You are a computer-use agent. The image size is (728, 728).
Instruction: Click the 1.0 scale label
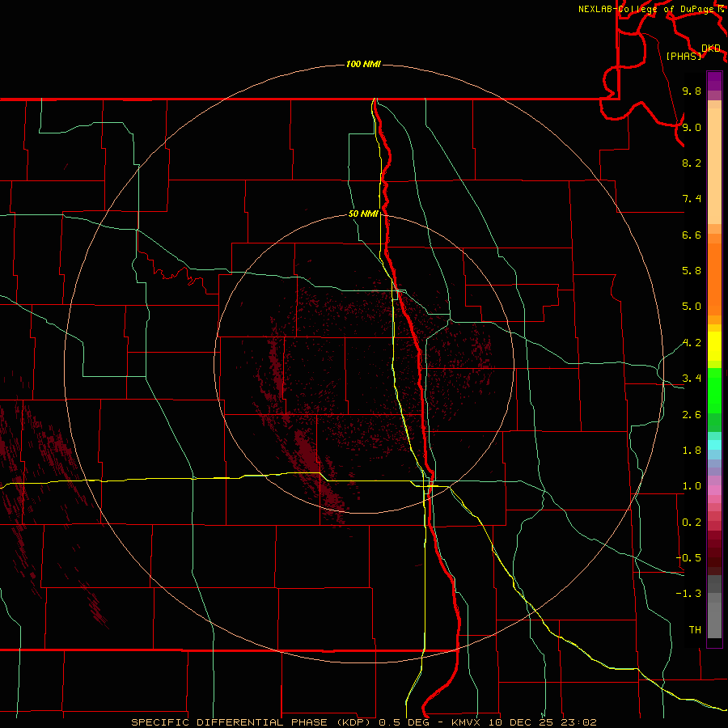click(x=692, y=486)
